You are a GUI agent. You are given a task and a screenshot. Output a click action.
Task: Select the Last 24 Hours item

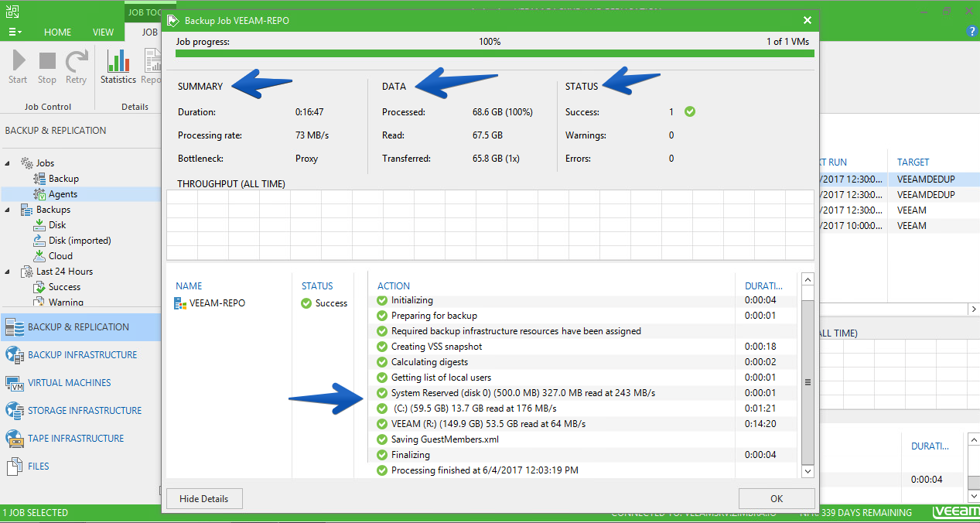coord(64,272)
